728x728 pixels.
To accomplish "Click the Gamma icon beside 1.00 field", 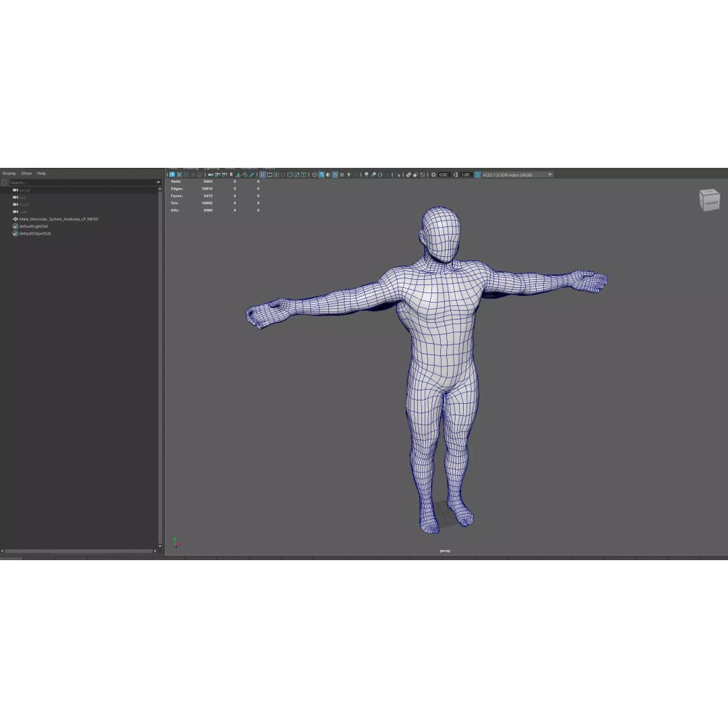I will 456,175.
